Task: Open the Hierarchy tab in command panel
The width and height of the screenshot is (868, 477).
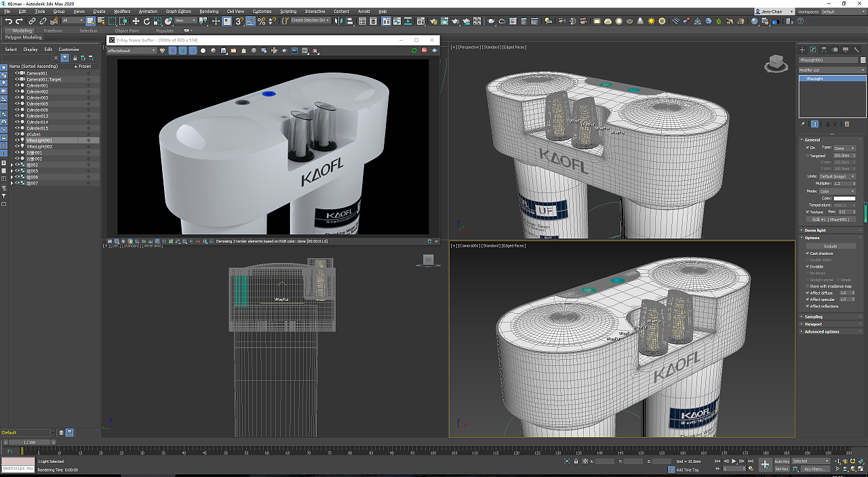Action: coord(824,49)
